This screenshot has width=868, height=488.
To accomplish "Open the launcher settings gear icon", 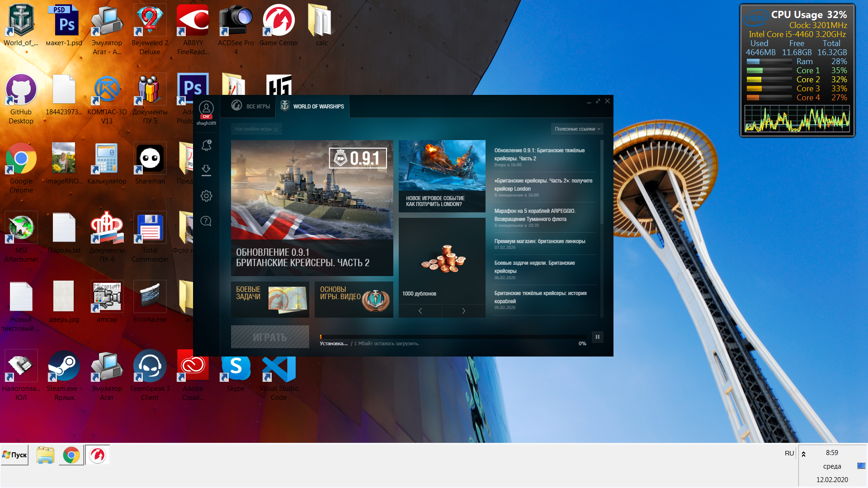I will [206, 196].
